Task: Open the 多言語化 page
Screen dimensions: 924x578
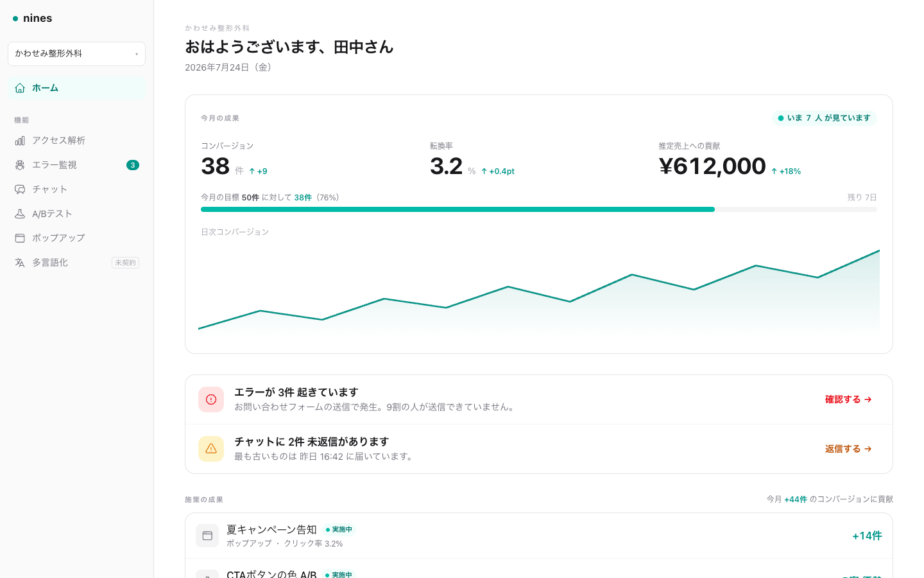Action: click(x=76, y=263)
